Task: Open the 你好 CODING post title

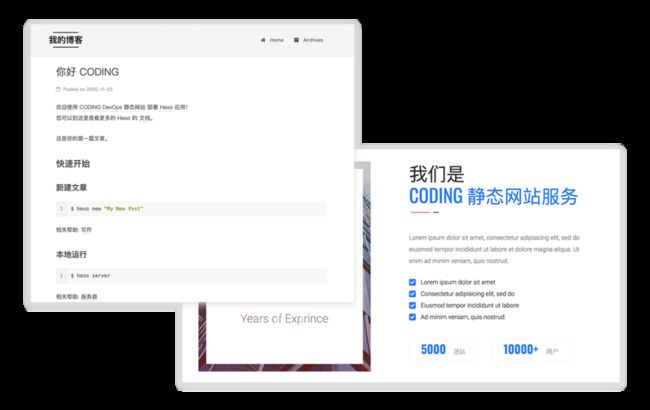Action: point(87,72)
